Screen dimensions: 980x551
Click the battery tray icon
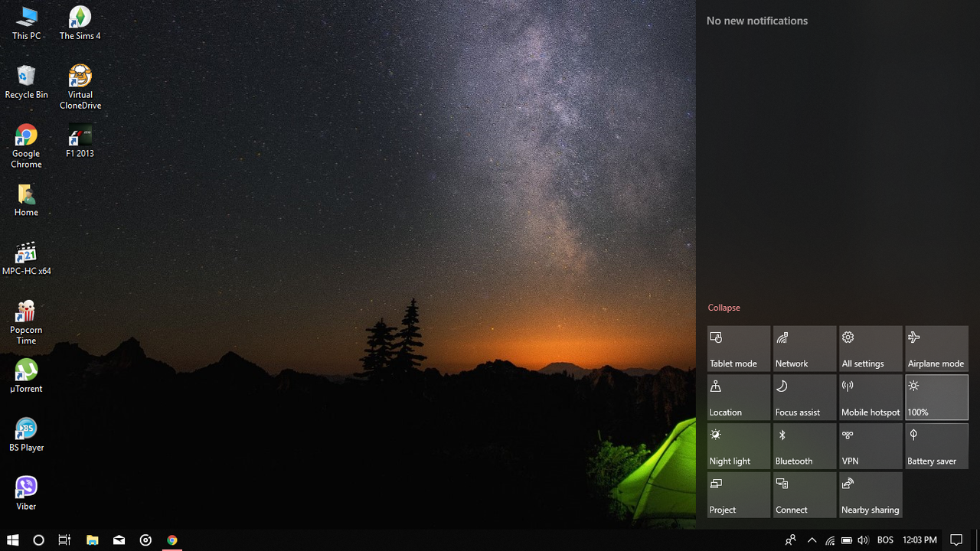click(847, 540)
